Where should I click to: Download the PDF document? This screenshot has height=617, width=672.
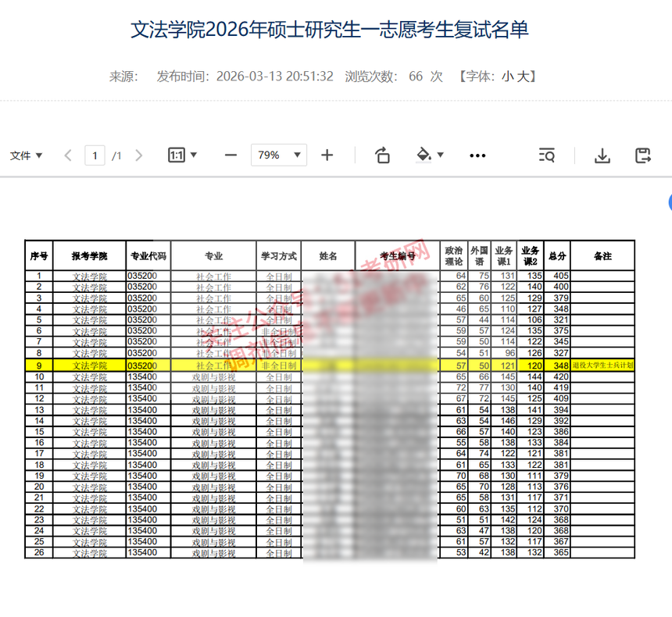(x=602, y=155)
